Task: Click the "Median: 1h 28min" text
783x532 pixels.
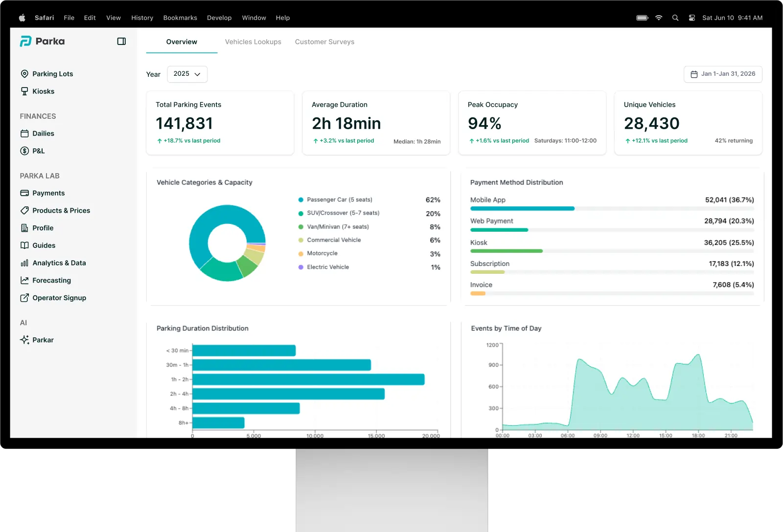Action: click(417, 141)
